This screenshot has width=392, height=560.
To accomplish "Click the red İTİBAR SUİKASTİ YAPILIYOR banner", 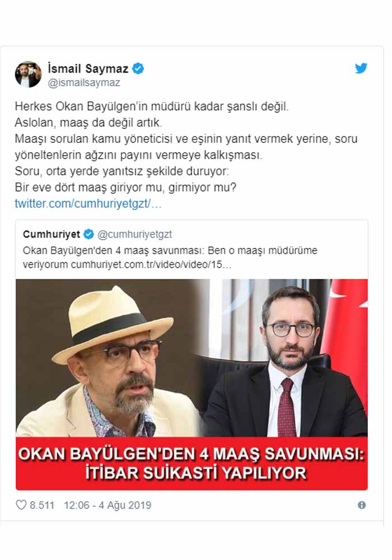I will tap(192, 464).
